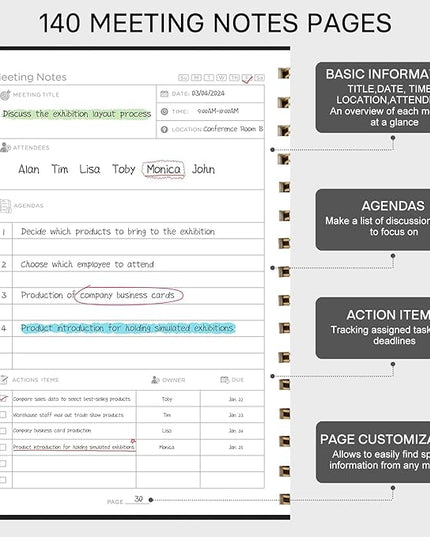Click attendee name Tim
The image size is (430, 537).
pyautogui.click(x=60, y=169)
